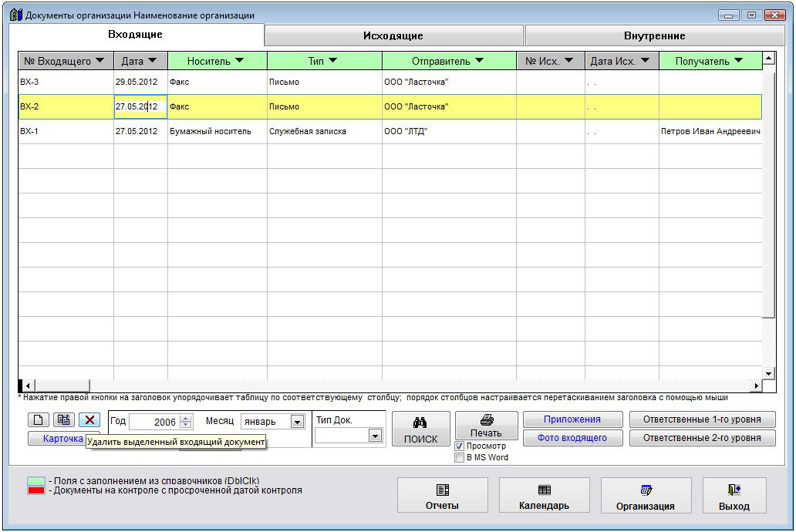Image resolution: width=796 pixels, height=532 pixels.
Task: Click the Бумажный носитель cell
Action: coord(218,131)
